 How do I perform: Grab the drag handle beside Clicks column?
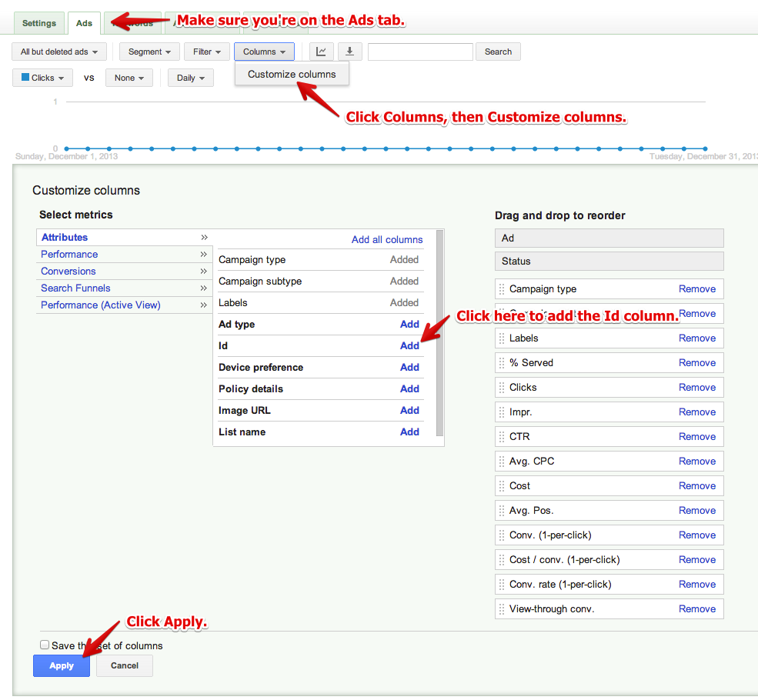point(503,388)
